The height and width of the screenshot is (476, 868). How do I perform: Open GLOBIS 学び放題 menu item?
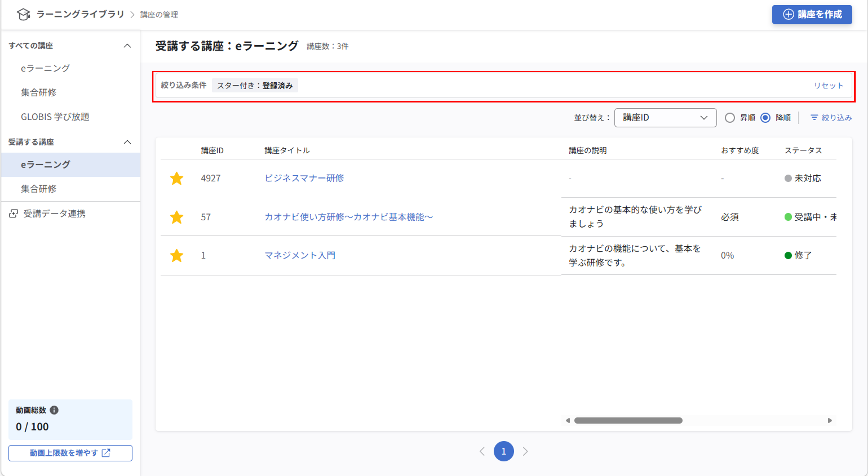[x=55, y=117]
